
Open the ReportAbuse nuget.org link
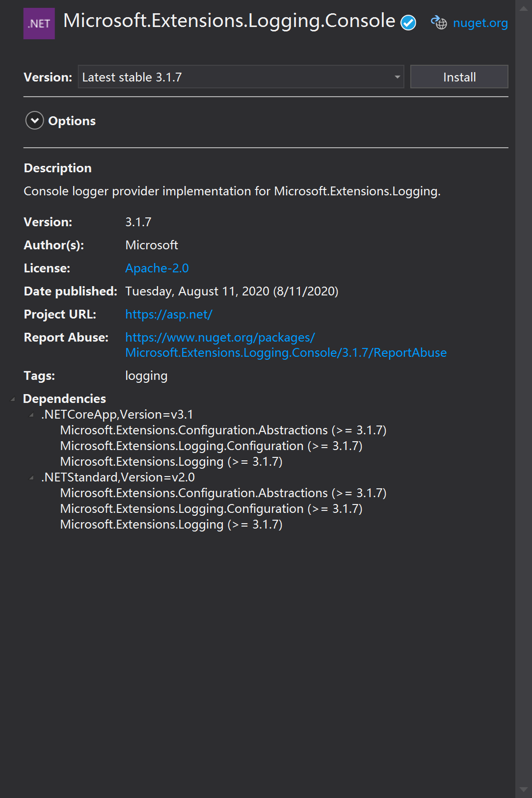click(x=286, y=352)
